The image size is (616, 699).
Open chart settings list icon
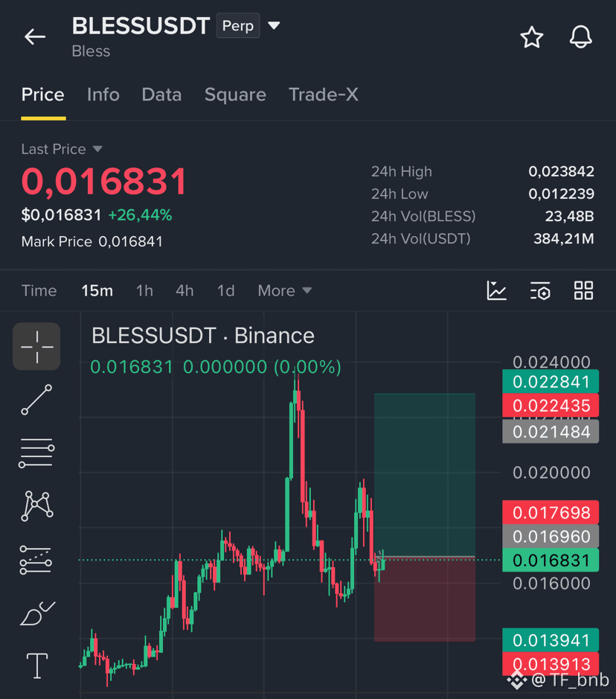click(540, 290)
